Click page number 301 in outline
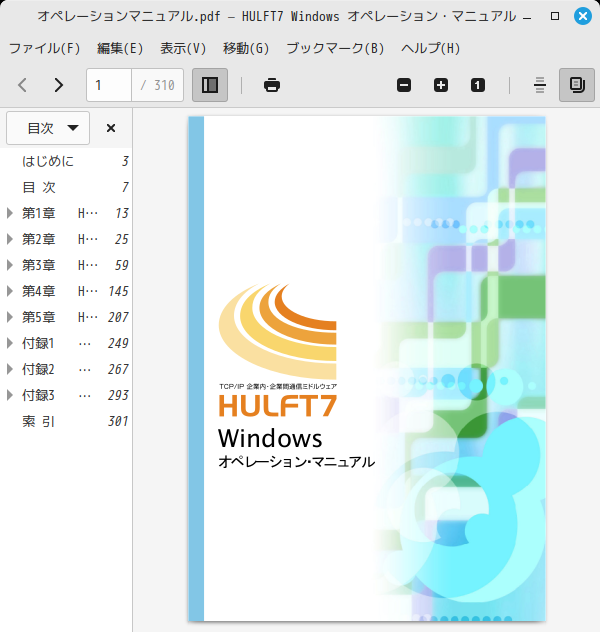This screenshot has width=600, height=632. click(118, 421)
